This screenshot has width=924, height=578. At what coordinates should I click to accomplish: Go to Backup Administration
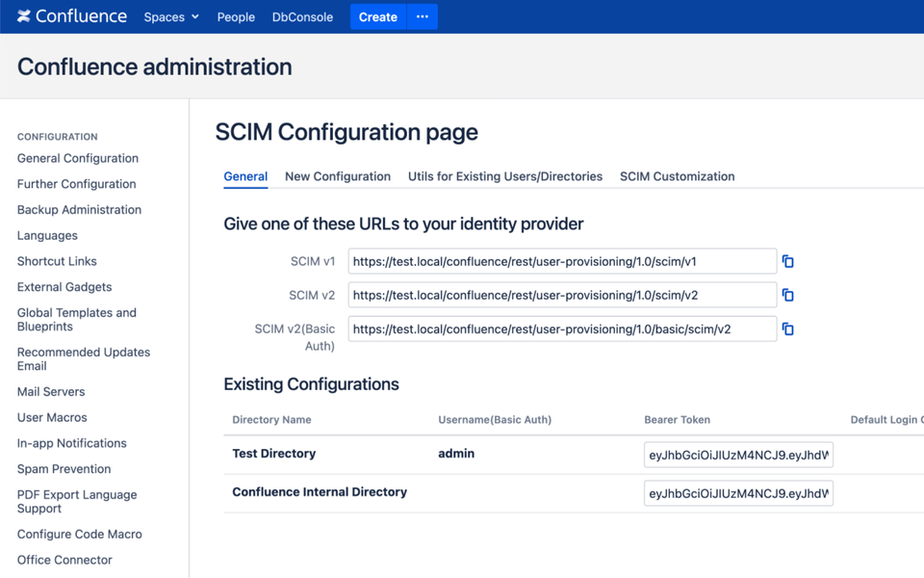pos(79,210)
